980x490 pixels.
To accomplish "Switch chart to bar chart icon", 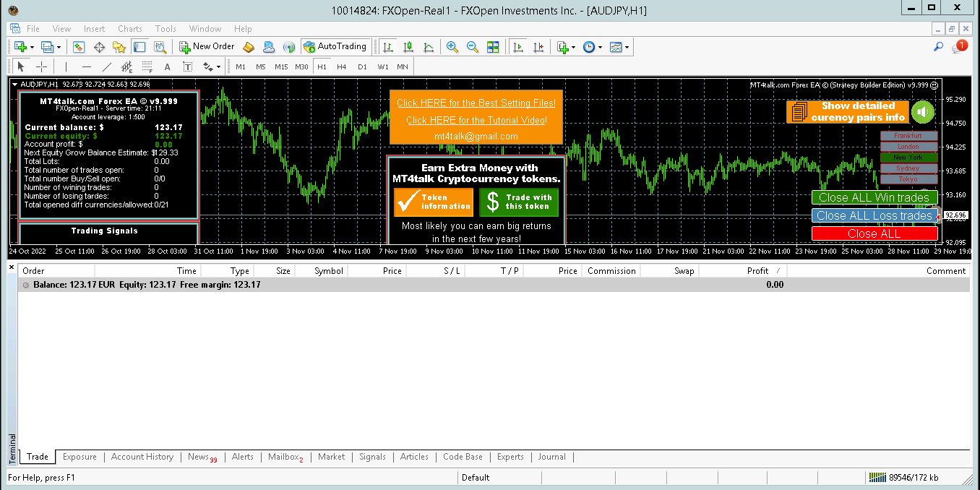I will click(388, 47).
